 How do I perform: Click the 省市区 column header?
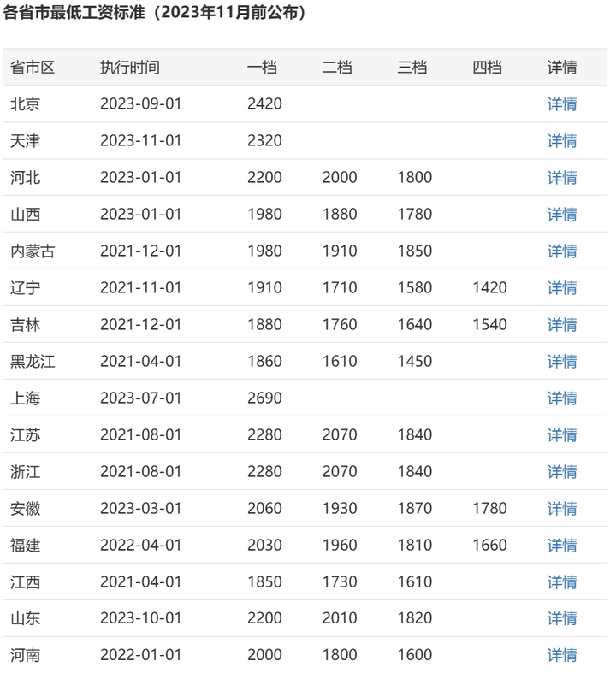33,68
